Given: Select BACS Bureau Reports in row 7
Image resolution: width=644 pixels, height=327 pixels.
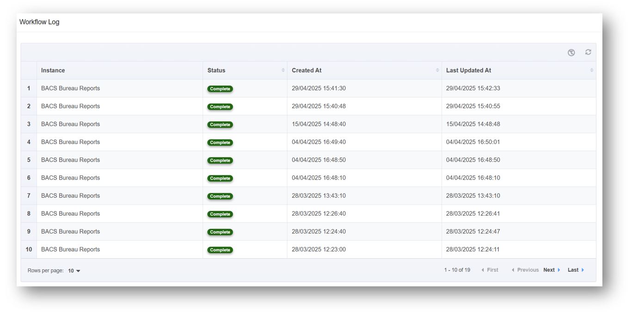Looking at the screenshot, I should click(x=70, y=196).
